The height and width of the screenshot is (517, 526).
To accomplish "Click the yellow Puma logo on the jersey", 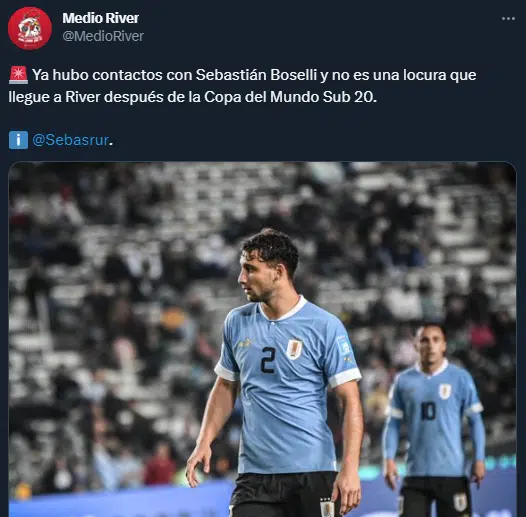I will point(244,344).
